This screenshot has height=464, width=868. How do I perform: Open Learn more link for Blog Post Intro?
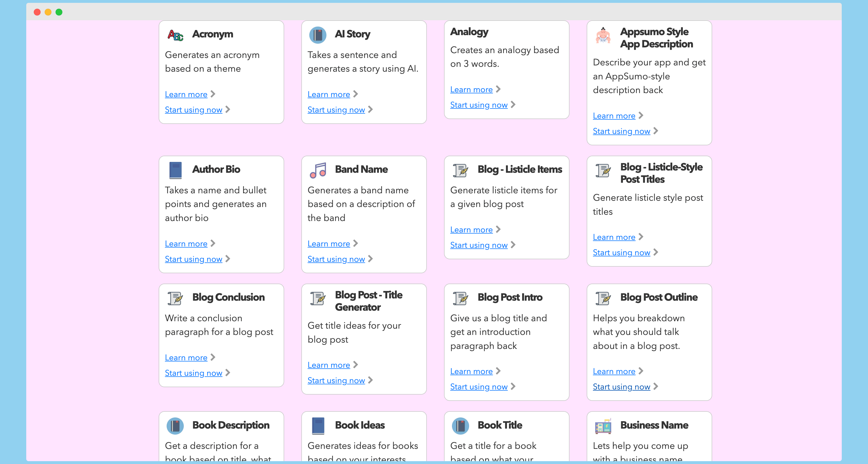(471, 371)
